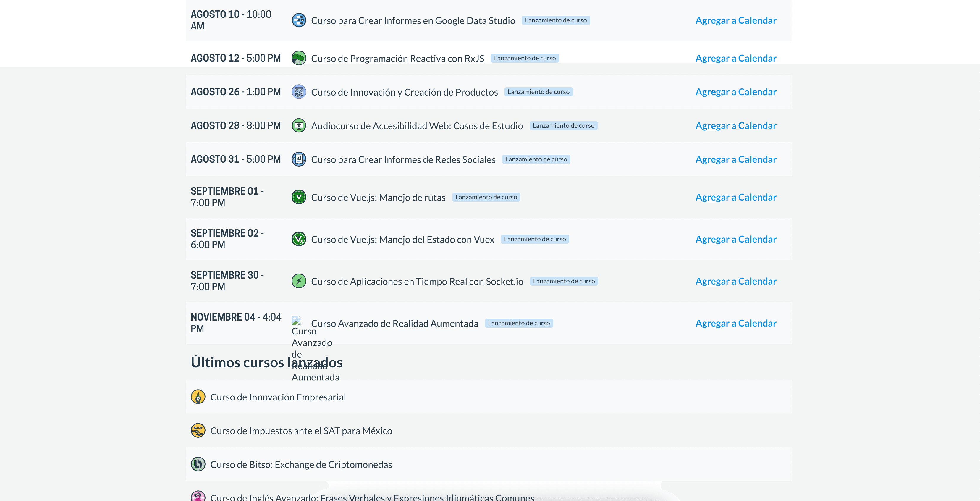Click Lanzamiento de curso badge for Accesibilidad Web
The image size is (980, 501).
563,125
